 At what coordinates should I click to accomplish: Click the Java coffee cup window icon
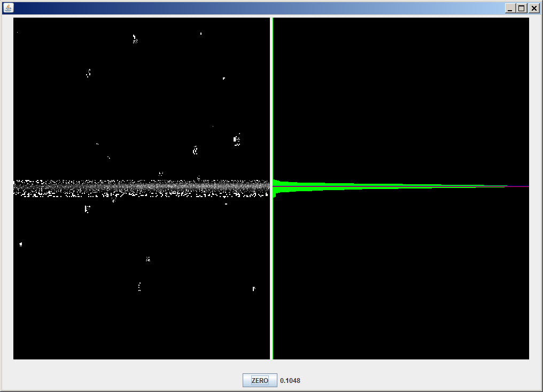coord(8,8)
